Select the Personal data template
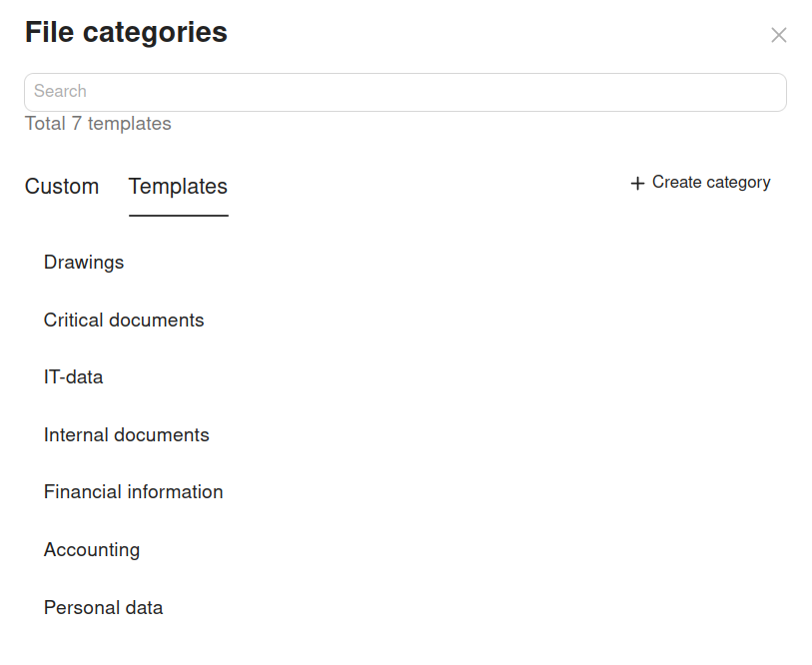This screenshot has height=665, width=812. pos(104,608)
